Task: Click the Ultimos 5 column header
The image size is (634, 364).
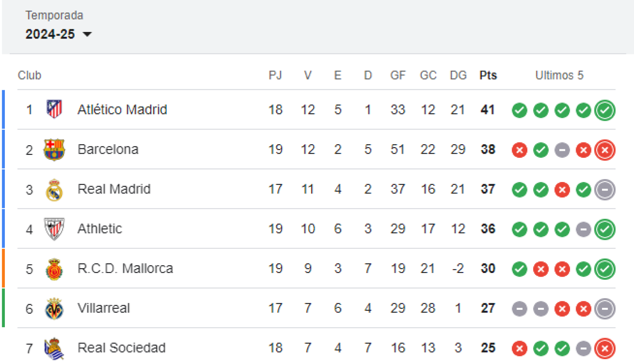Action: (560, 75)
